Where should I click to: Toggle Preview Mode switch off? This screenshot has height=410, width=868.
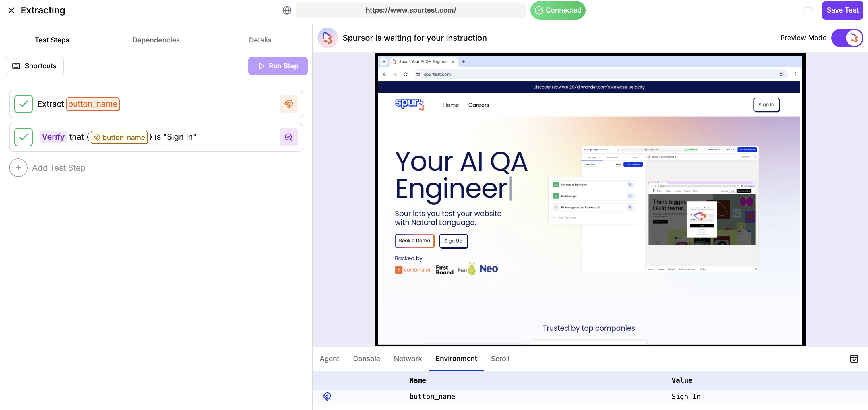tap(847, 38)
